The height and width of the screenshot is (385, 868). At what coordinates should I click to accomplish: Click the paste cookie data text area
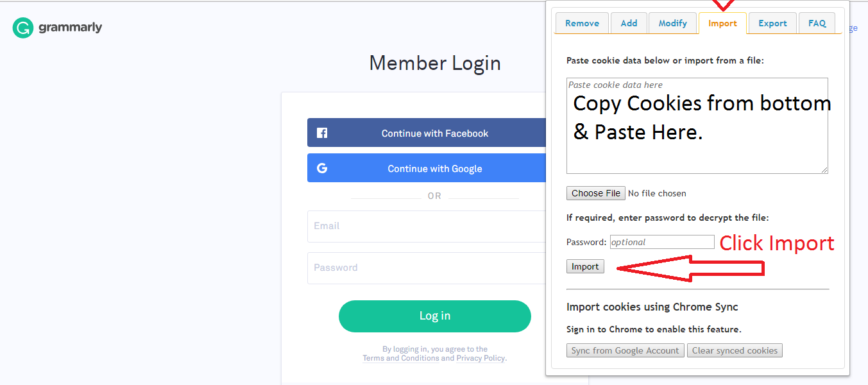(x=697, y=126)
